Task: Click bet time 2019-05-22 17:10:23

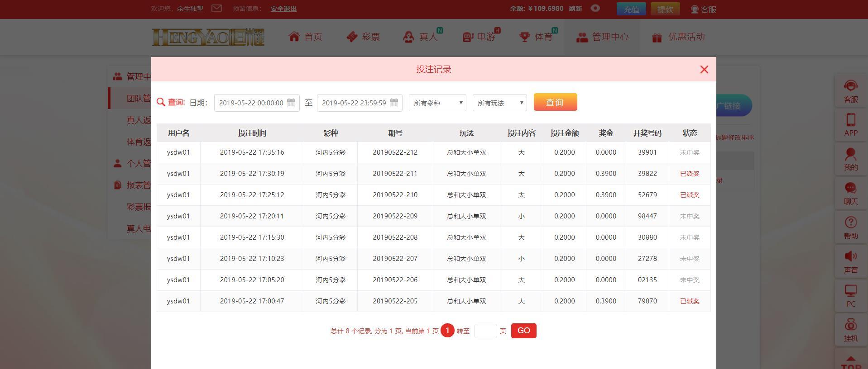Action: click(x=252, y=259)
